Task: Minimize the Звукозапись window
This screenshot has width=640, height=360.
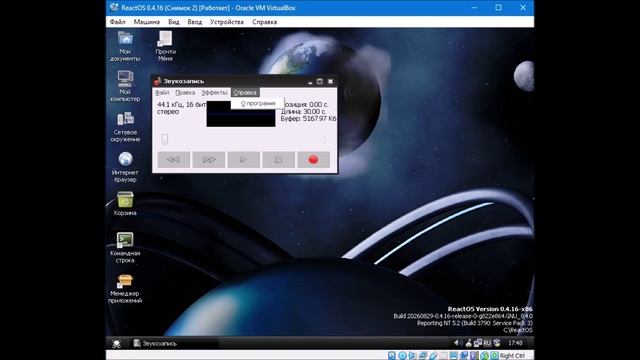Action: 310,82
